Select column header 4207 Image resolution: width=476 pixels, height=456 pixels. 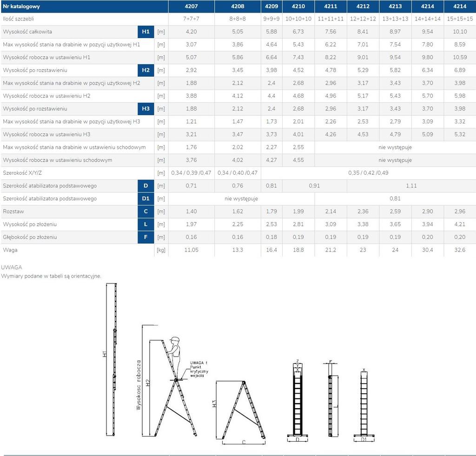point(191,7)
